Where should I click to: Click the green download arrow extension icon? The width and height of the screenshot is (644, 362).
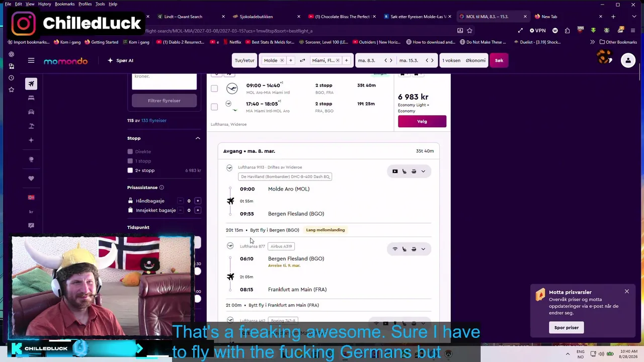(x=593, y=31)
